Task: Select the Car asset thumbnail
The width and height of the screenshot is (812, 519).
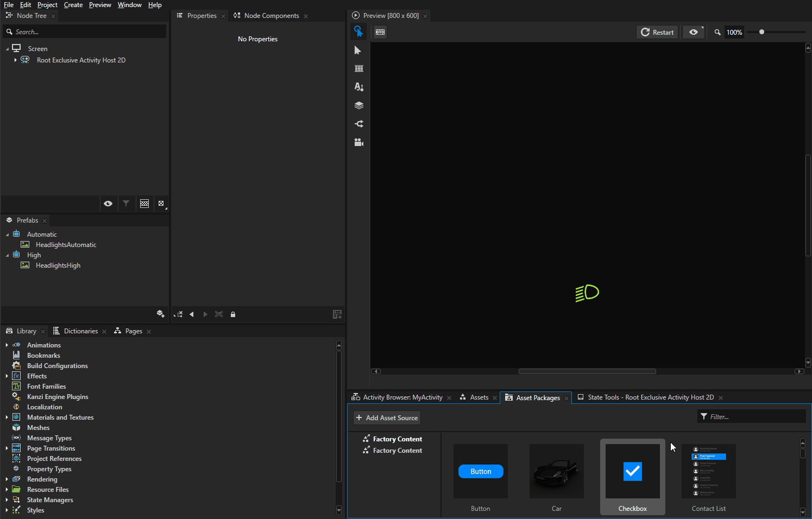Action: (556, 471)
